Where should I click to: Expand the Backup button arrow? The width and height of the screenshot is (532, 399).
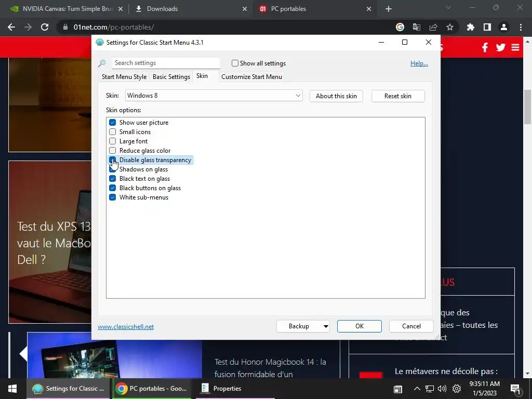click(326, 326)
